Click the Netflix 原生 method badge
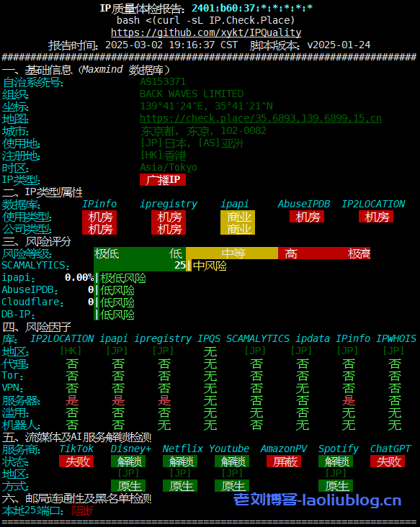420x527 pixels. 180,486
